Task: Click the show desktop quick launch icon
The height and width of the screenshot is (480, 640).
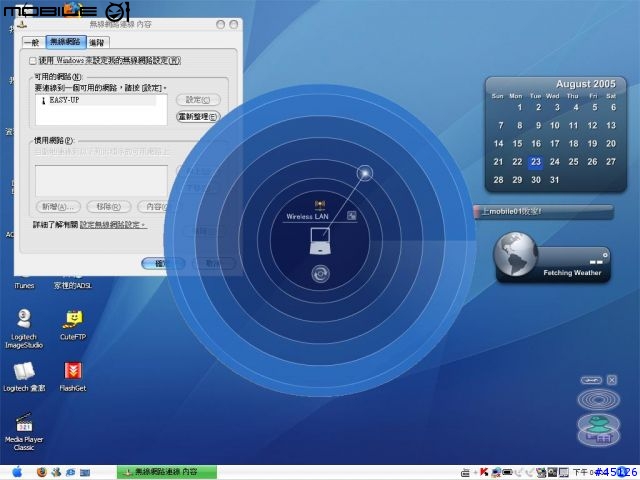Action: (x=85, y=473)
